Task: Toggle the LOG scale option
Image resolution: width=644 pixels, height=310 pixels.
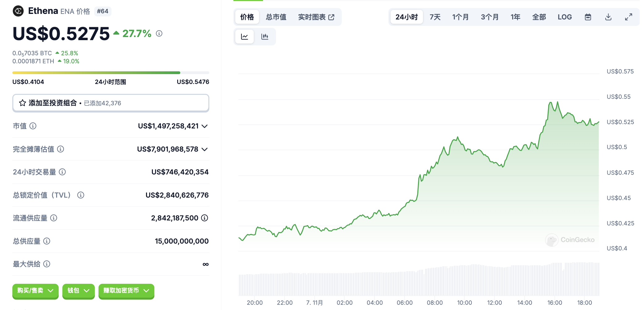Action: [x=564, y=17]
